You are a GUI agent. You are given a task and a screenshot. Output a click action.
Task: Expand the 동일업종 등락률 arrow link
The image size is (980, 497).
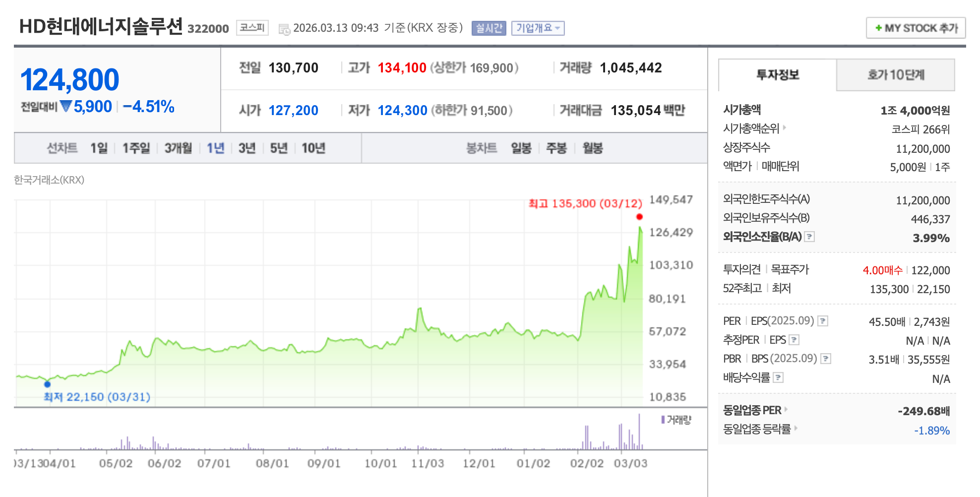point(796,428)
